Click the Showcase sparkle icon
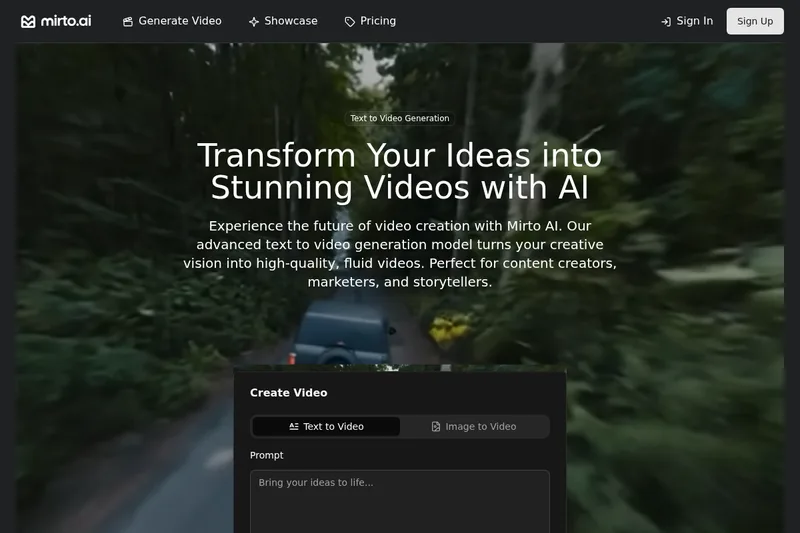 click(x=254, y=21)
